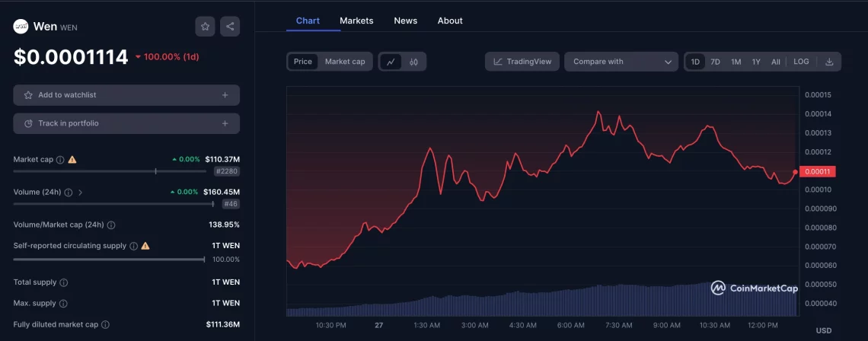Expand Volume (24h) chevron arrow
The width and height of the screenshot is (868, 341).
coord(80,193)
